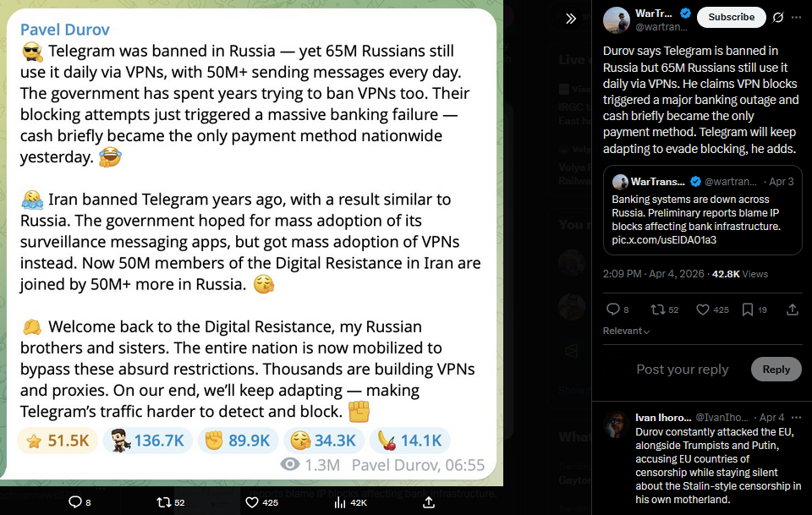Image resolution: width=812 pixels, height=515 pixels.
Task: Open the Grok icon next to Subscribe
Action: coord(778,18)
